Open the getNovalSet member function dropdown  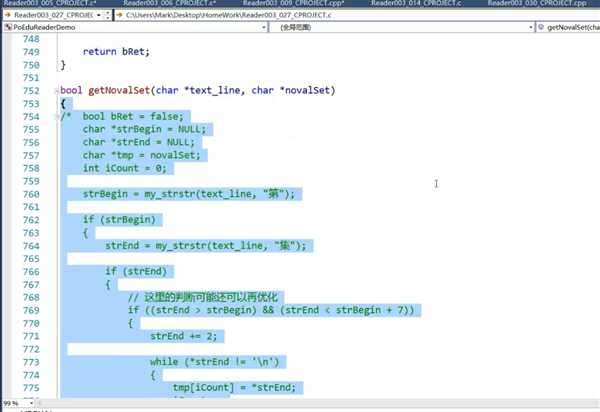[568, 27]
